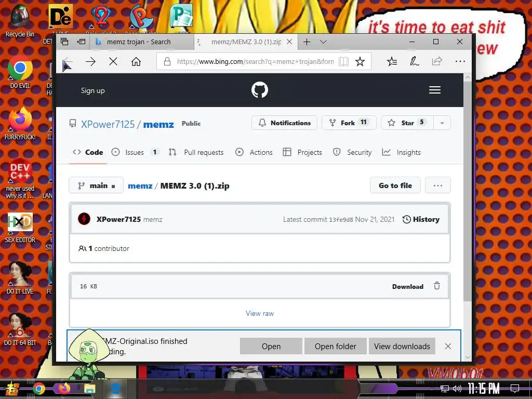Open the Pull requests tab
Image resolution: width=532 pixels, height=399 pixels.
coord(196,152)
